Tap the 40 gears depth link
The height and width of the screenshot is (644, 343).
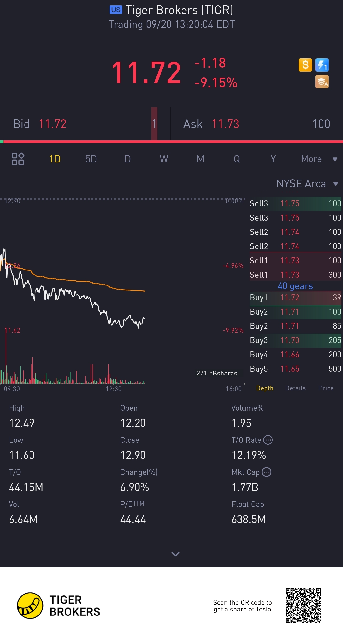(x=295, y=286)
